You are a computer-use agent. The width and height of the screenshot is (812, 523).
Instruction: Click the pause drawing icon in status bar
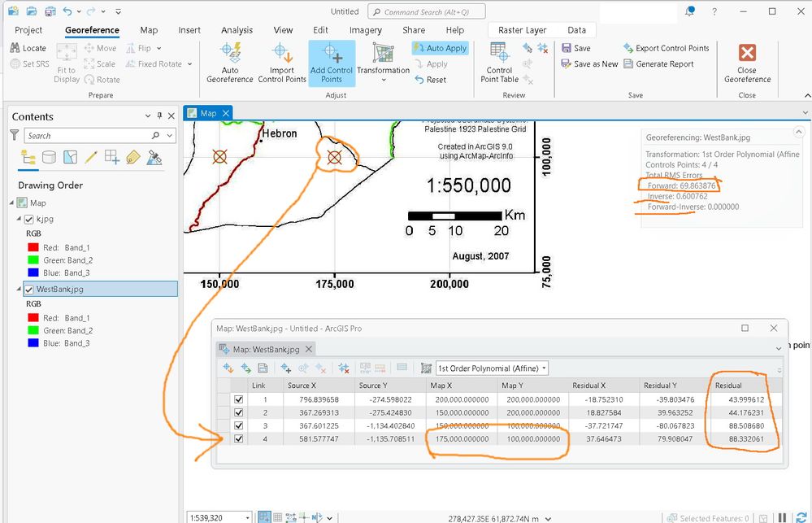[783, 517]
